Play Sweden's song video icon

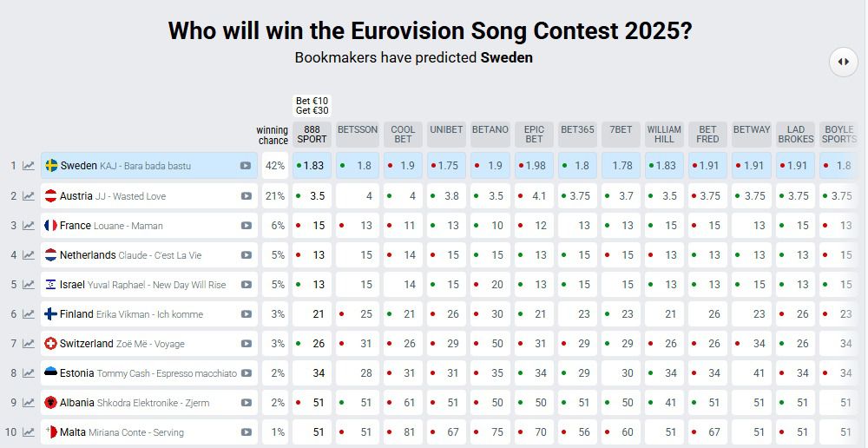[246, 166]
